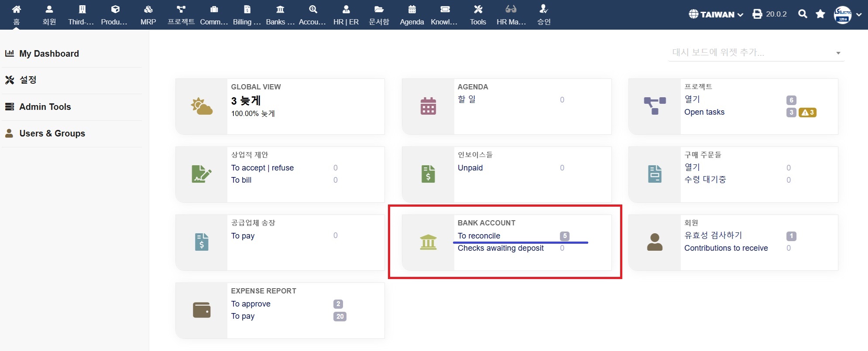Viewport: 868px width, 351px height.
Task: Expand the user avatar menu
Action: coord(847,14)
